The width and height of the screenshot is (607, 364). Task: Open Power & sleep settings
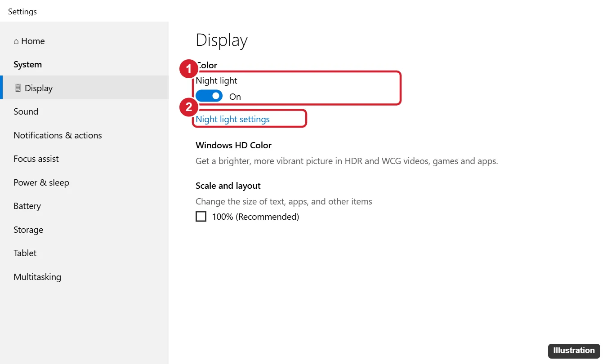tap(85, 182)
